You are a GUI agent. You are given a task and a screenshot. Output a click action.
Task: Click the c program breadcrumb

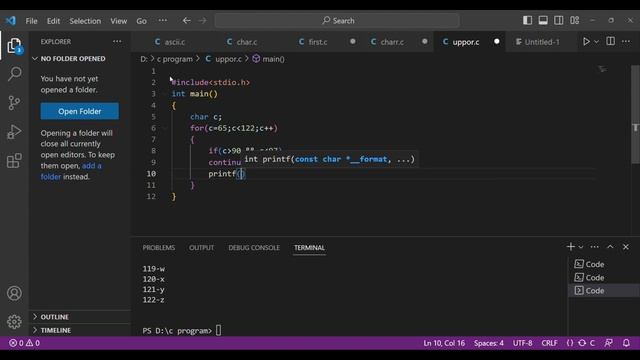174,59
